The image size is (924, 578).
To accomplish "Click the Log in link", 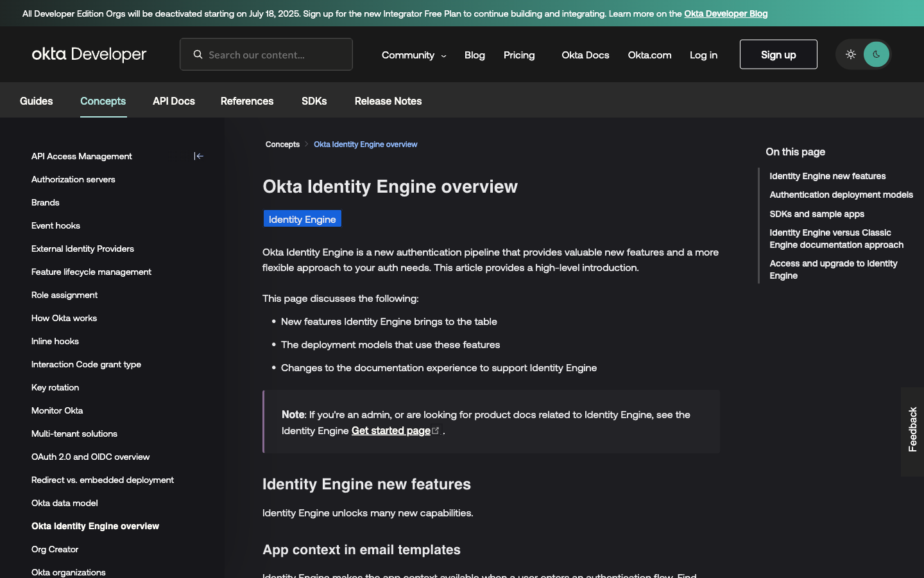I will 703,55.
